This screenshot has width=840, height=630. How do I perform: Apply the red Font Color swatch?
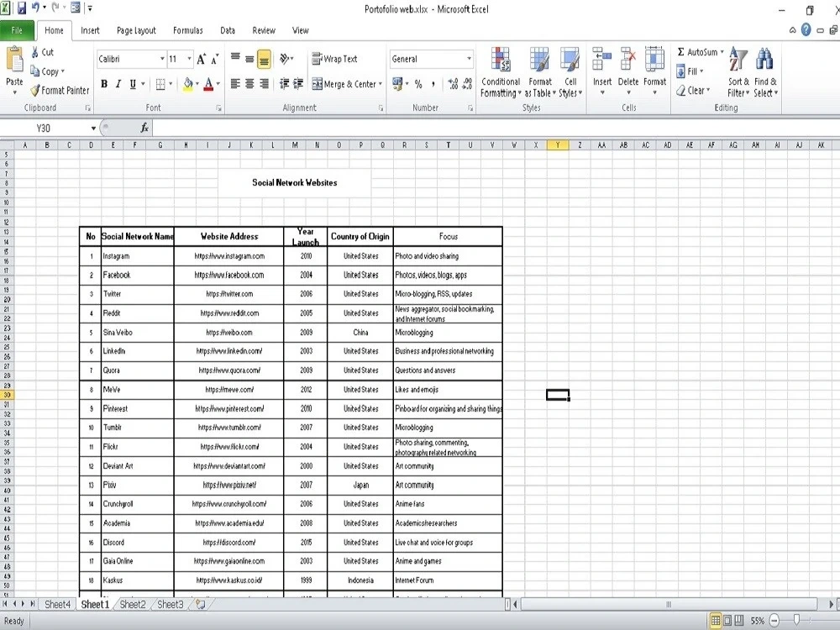[x=209, y=84]
